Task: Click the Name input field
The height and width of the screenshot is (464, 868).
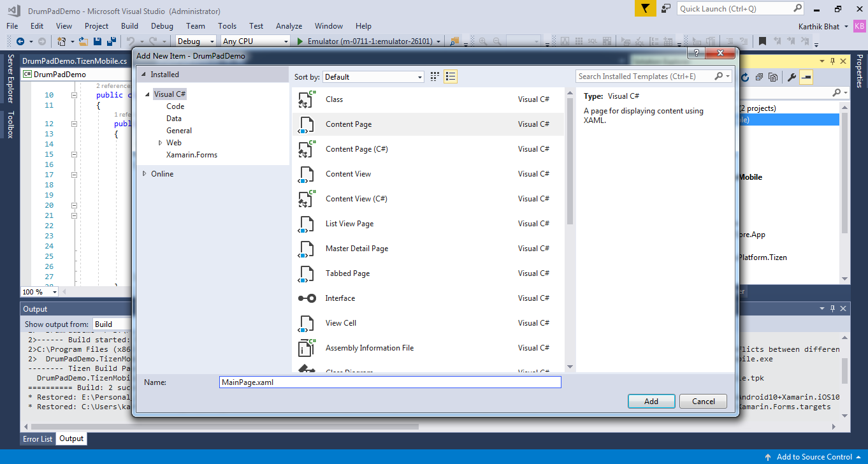Action: 389,382
